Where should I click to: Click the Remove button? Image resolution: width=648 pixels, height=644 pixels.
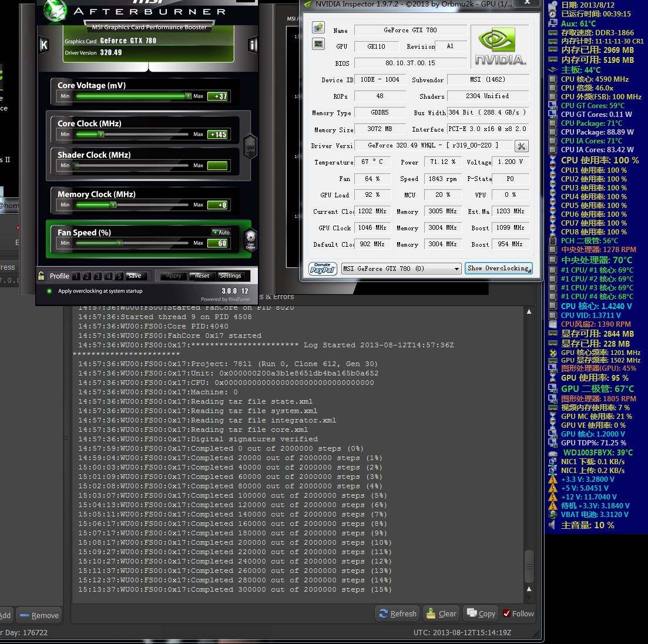[40, 615]
